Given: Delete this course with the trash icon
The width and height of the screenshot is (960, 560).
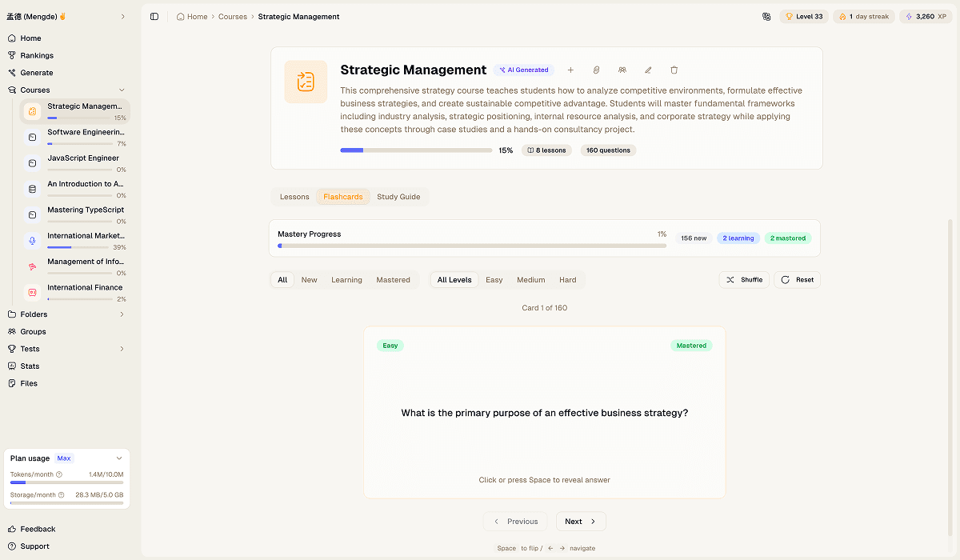Looking at the screenshot, I should tap(674, 70).
